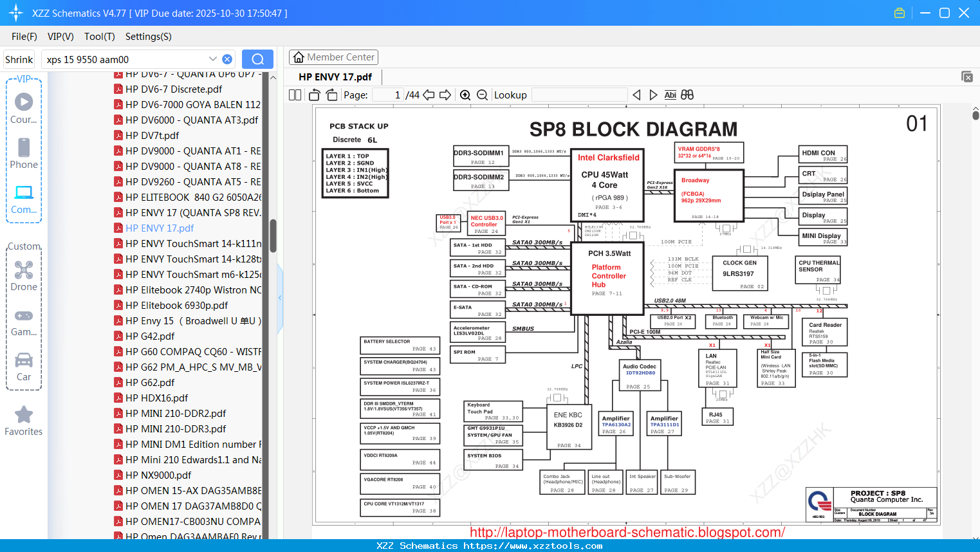Image resolution: width=980 pixels, height=552 pixels.
Task: Open HP DV6000 - QUANTA AT3.pdf
Action: click(x=192, y=120)
